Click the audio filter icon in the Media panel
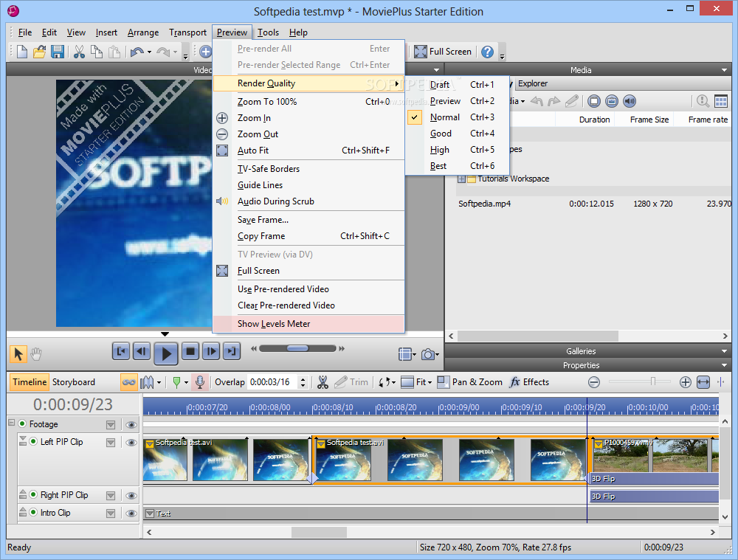The height and width of the screenshot is (560, 738). pos(630,101)
